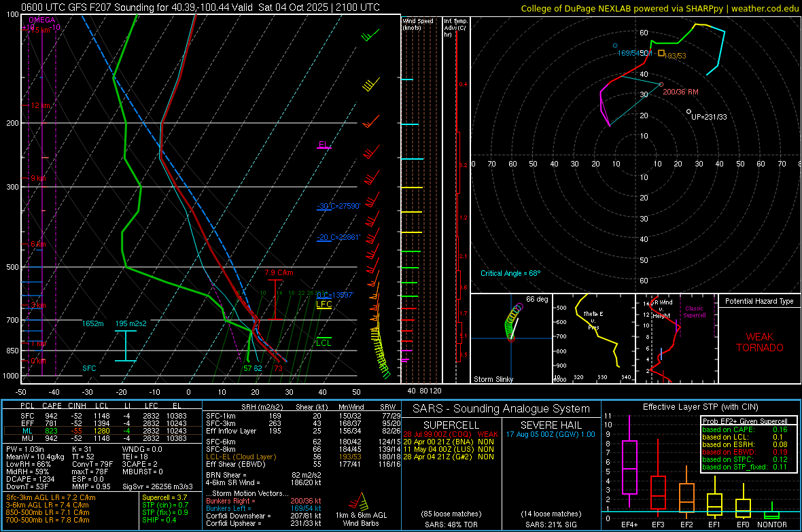Click the 7.9 C/km lapse rate label
This screenshot has width=802, height=532.
(279, 272)
